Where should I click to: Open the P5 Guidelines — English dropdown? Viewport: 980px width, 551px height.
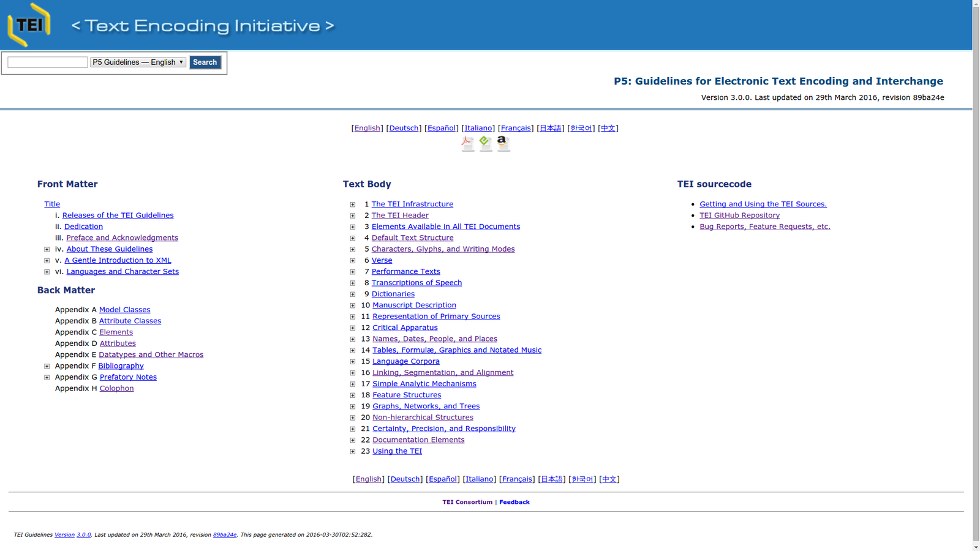click(x=138, y=62)
